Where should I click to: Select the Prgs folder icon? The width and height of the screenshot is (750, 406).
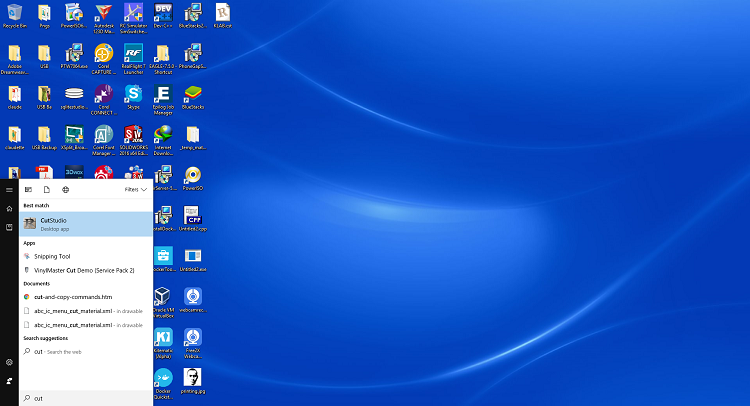pyautogui.click(x=44, y=16)
